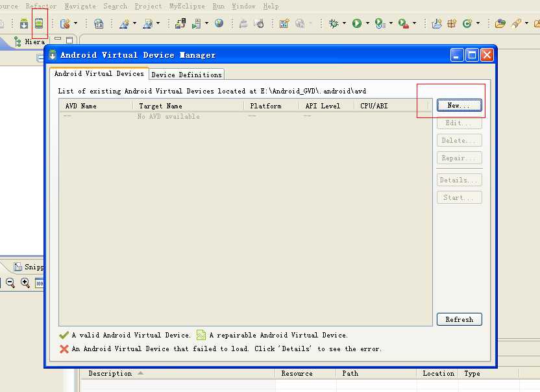This screenshot has width=540, height=392.
Task: Minimize the Hierarchy view panel
Action: coord(58,40)
